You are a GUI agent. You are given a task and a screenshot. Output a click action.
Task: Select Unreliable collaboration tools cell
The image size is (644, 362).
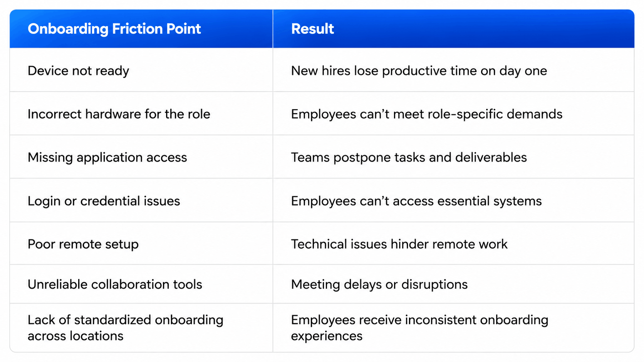tap(141, 284)
